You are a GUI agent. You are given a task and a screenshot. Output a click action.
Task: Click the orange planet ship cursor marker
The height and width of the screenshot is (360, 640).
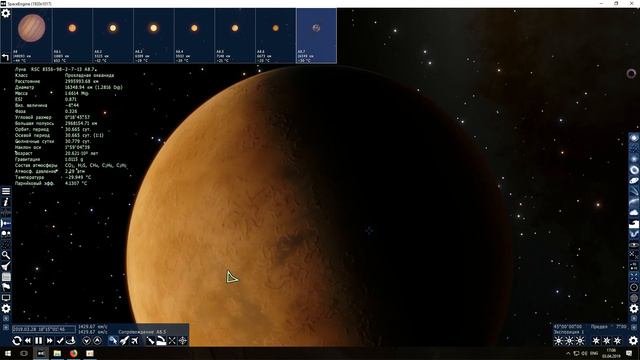pos(232,278)
